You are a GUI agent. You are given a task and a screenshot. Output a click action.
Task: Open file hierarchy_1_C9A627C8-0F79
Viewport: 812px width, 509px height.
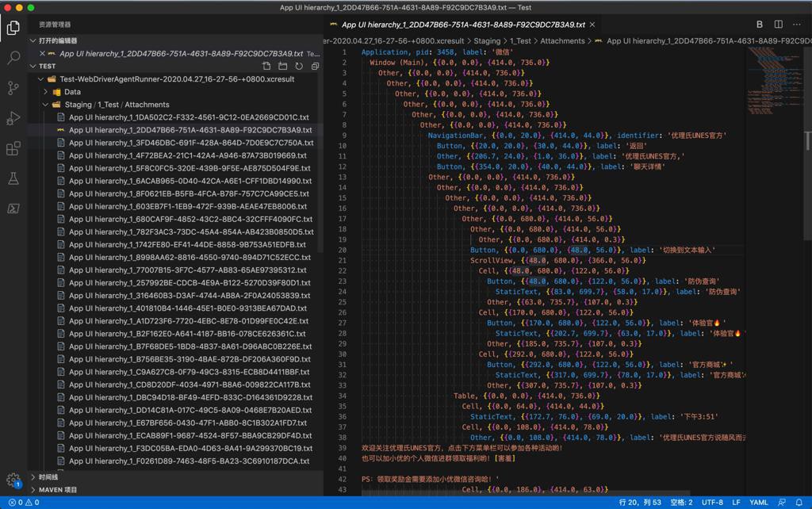189,372
